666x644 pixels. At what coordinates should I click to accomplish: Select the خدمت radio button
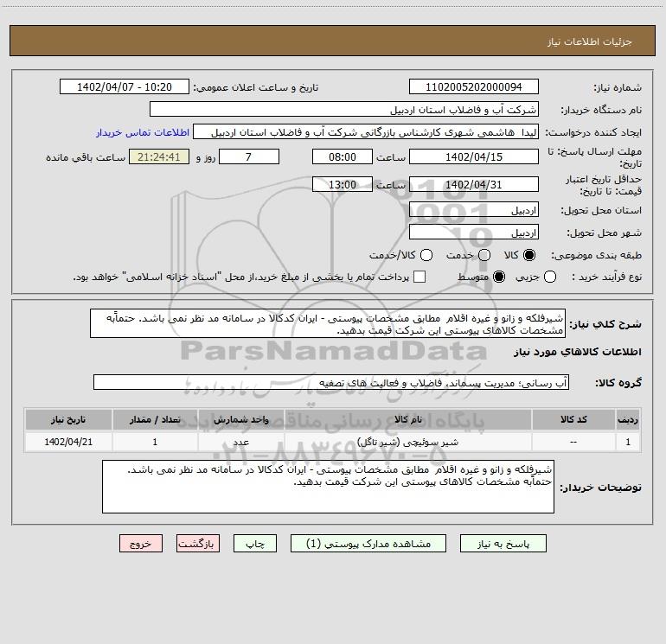(484, 255)
